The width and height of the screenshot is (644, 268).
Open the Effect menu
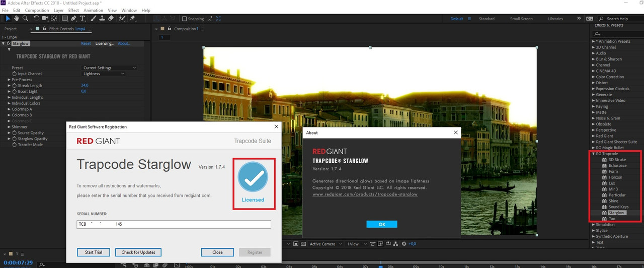click(73, 10)
